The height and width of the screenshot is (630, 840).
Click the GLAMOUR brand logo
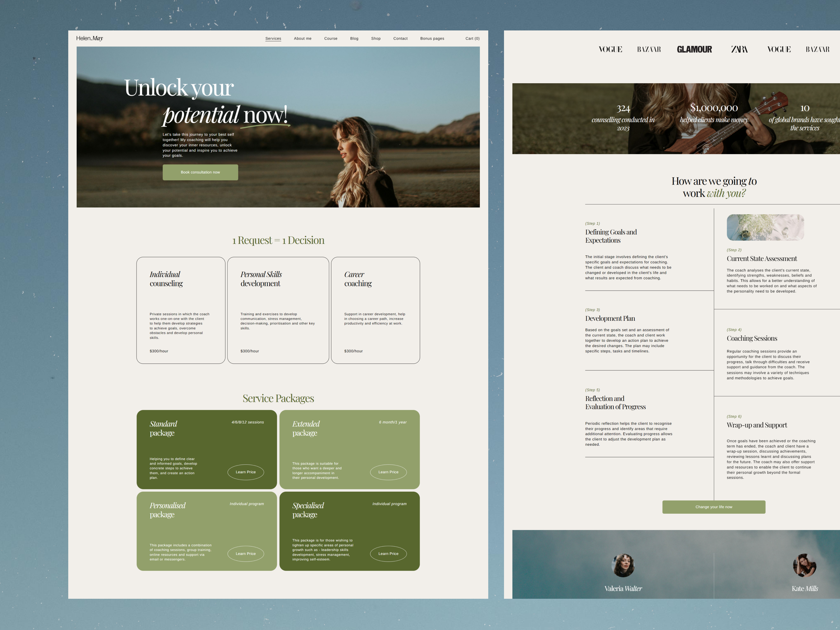[694, 49]
